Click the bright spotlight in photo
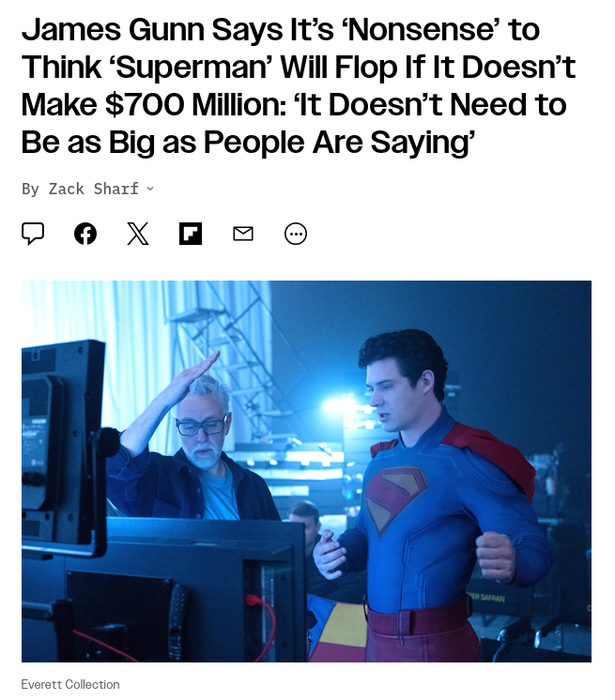 342,405
